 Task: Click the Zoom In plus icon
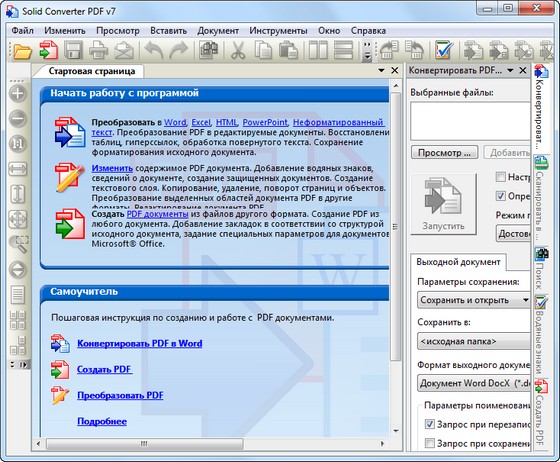click(18, 94)
